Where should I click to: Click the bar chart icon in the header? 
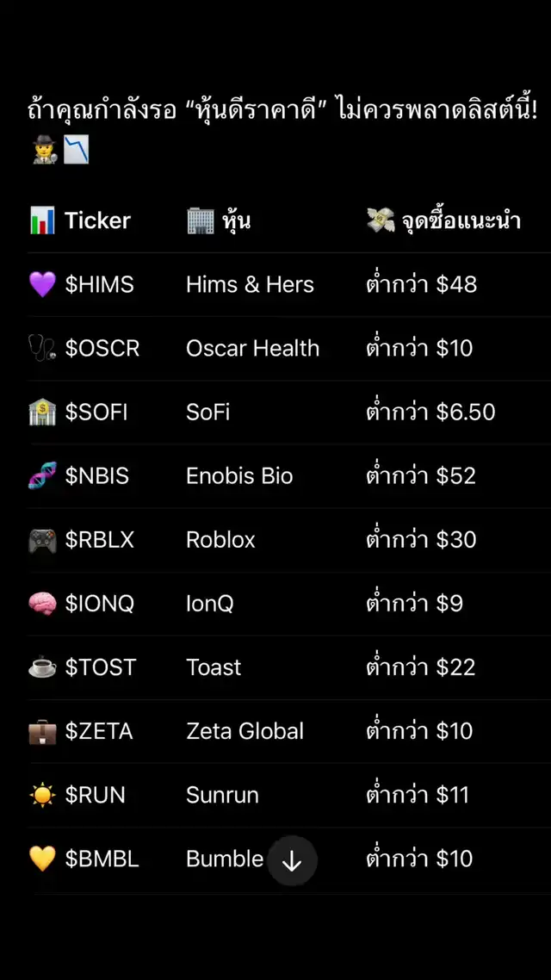point(42,220)
